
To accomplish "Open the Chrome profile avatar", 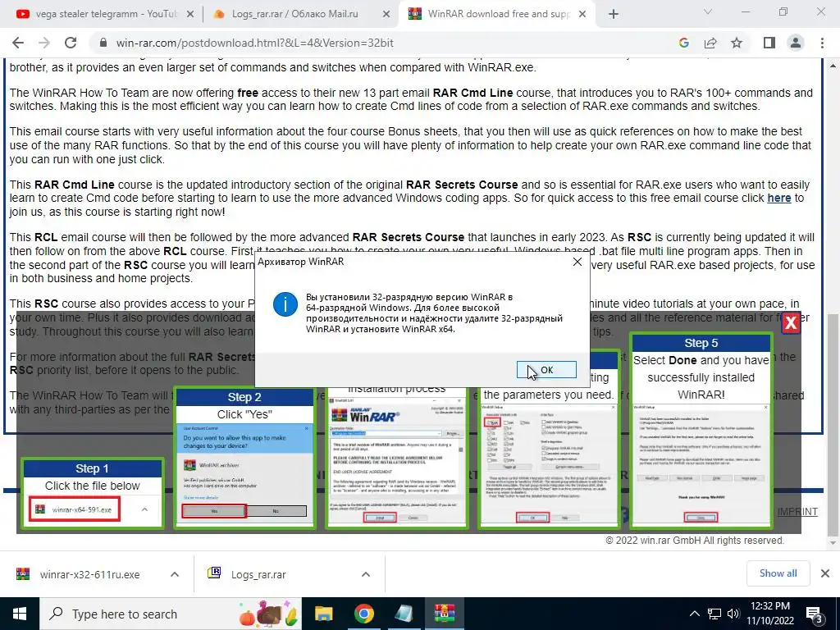I will pyautogui.click(x=796, y=43).
